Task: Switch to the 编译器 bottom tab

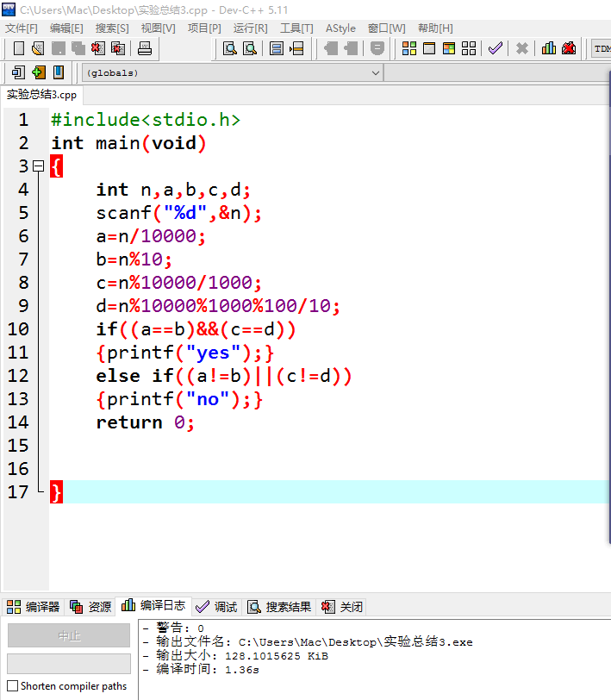Action: click(34, 607)
